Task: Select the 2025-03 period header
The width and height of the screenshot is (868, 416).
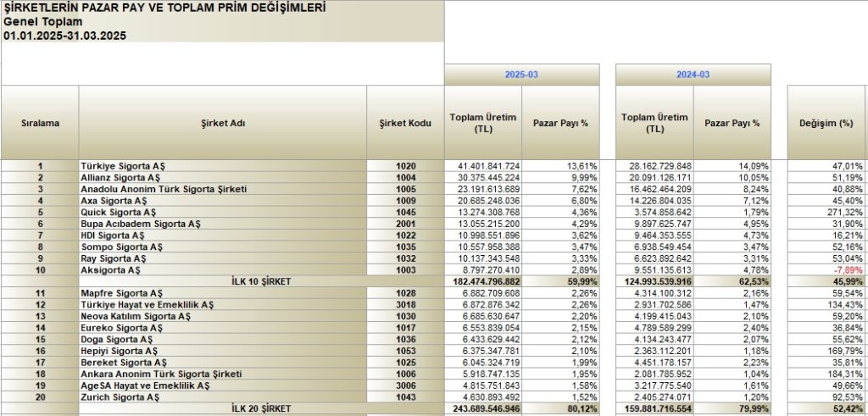Action: point(521,75)
